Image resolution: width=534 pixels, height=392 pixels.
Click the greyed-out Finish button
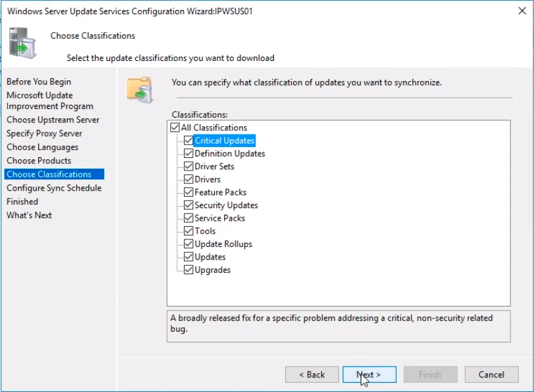(x=430, y=375)
